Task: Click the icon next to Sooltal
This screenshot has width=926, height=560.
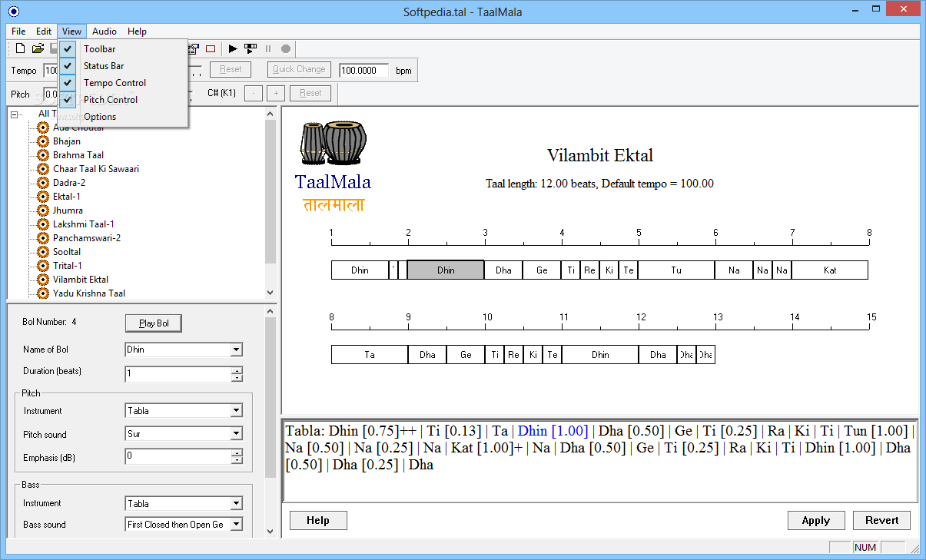Action: coord(43,252)
